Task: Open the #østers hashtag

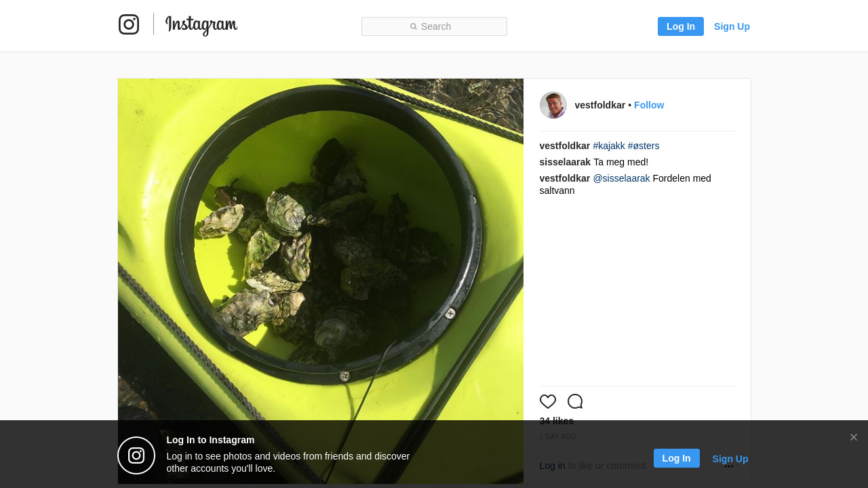Action: click(644, 146)
